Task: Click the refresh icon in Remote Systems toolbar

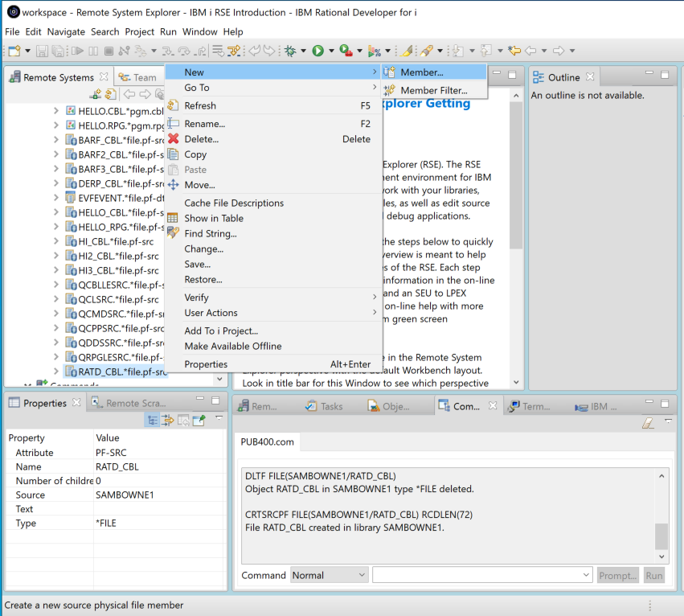Action: pyautogui.click(x=111, y=94)
